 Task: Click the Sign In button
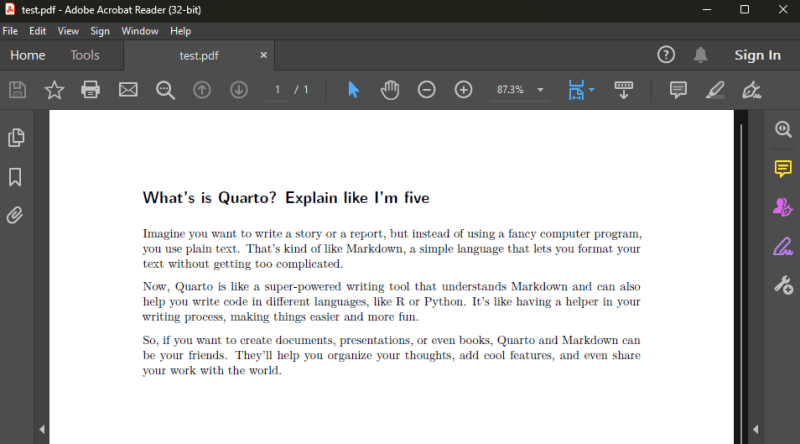click(x=758, y=55)
